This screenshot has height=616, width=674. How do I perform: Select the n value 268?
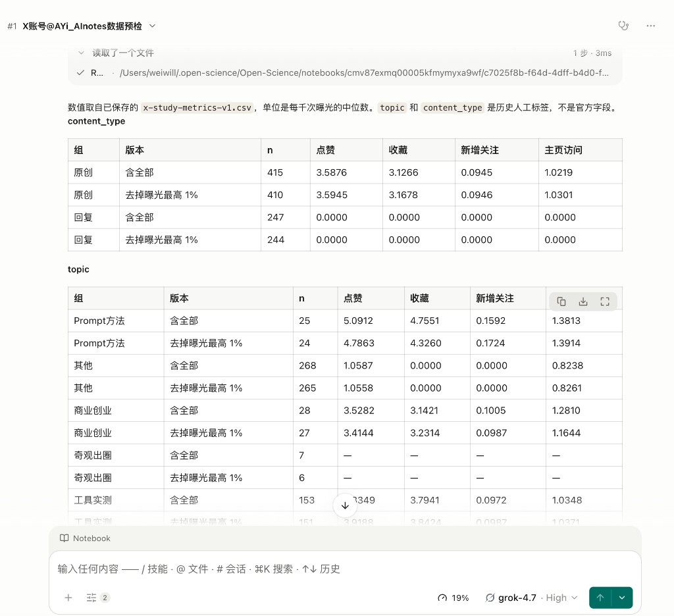tap(307, 365)
